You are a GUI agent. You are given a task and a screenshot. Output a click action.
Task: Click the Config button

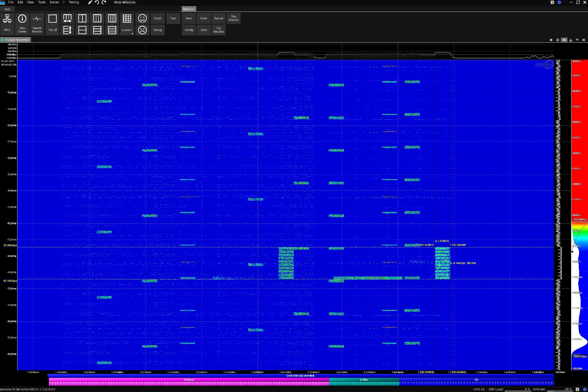pos(189,30)
